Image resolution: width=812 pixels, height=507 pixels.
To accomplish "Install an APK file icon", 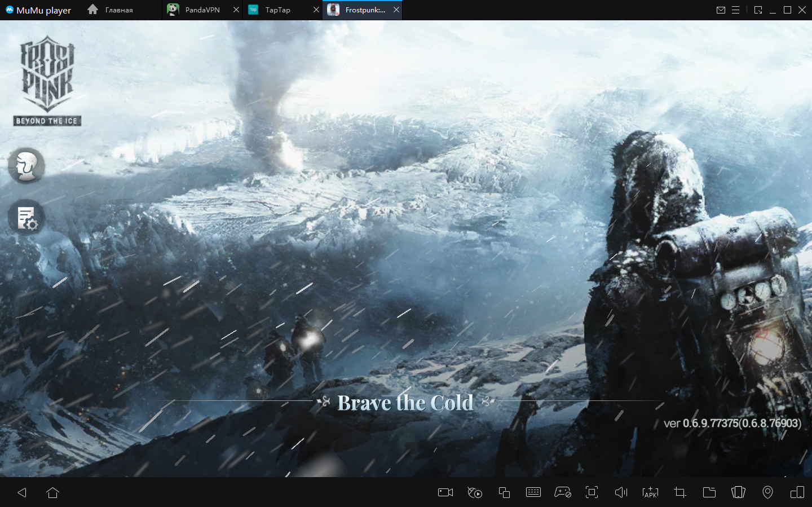I will coord(650,492).
